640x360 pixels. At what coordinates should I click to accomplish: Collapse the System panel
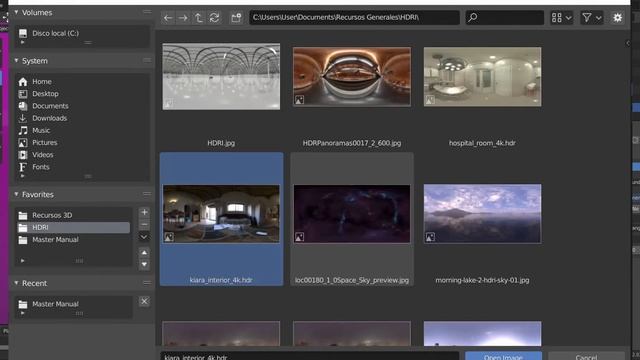(16, 60)
